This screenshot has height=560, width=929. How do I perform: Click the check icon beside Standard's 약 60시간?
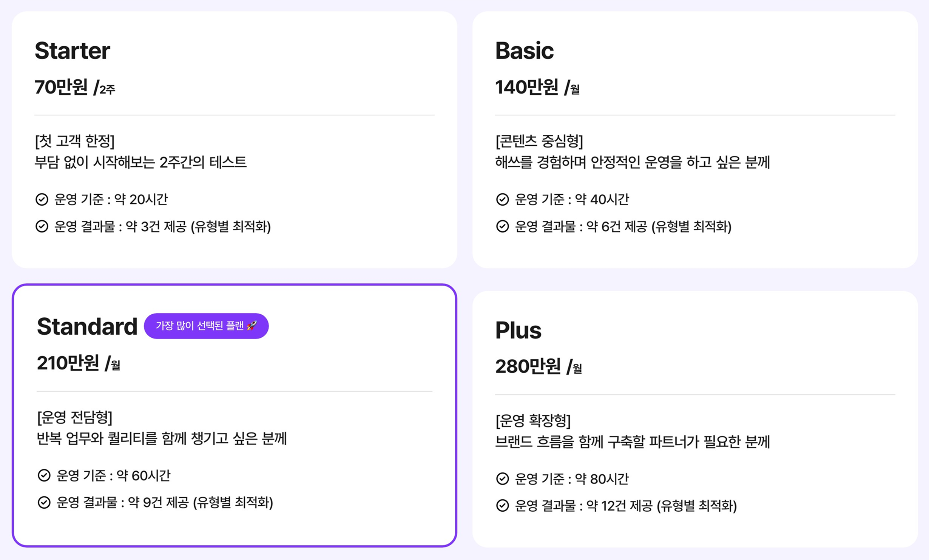coord(44,475)
